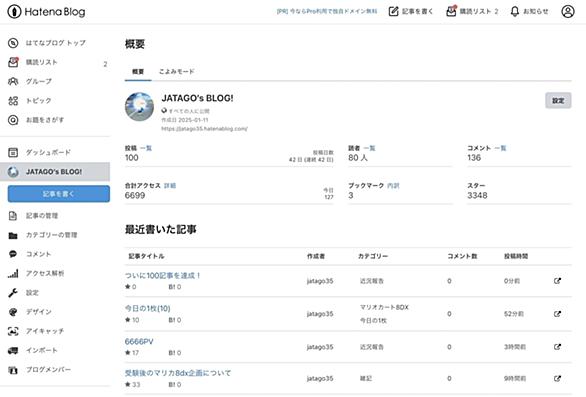Click the スター count 3348
586x397 pixels.
click(x=477, y=195)
